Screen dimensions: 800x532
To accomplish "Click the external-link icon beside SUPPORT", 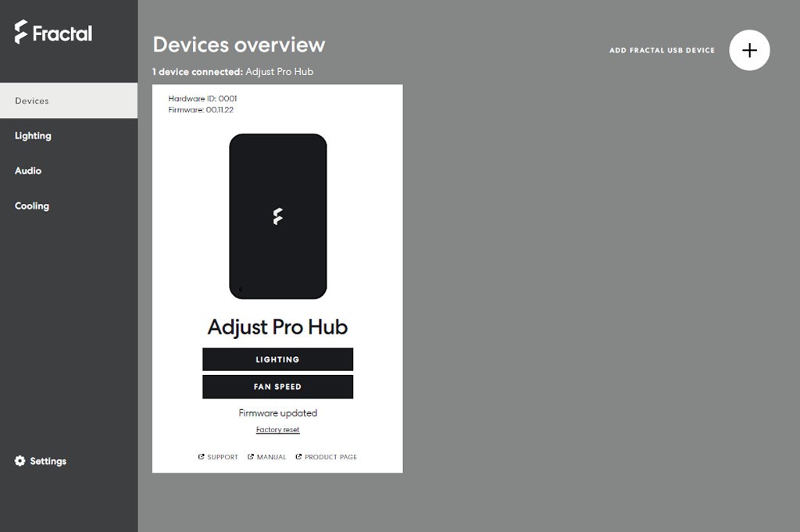I will 201,456.
